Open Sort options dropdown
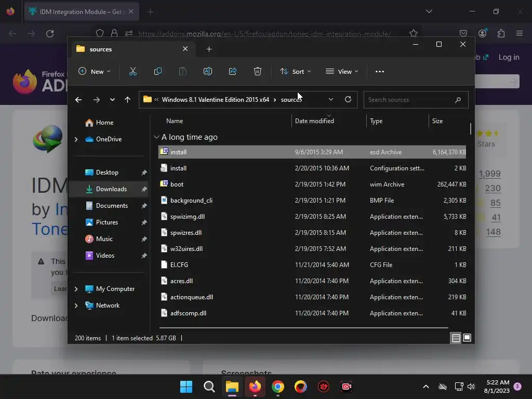Viewport: 532px width, 399px height. point(295,72)
